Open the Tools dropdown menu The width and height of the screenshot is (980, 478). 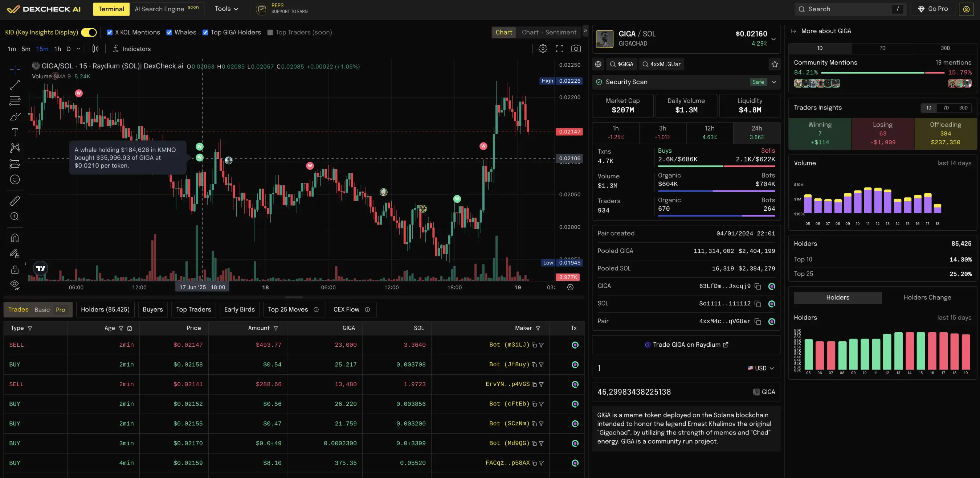tap(226, 9)
